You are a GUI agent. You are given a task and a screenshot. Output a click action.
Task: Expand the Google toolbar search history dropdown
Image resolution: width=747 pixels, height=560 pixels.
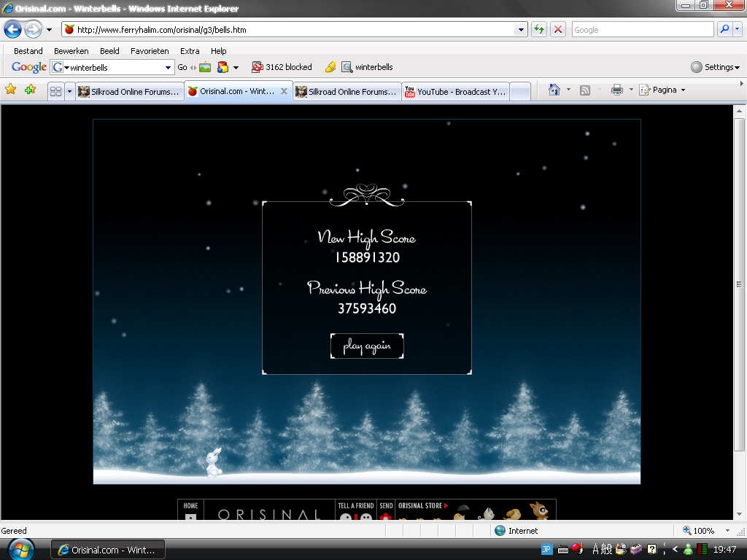click(169, 68)
